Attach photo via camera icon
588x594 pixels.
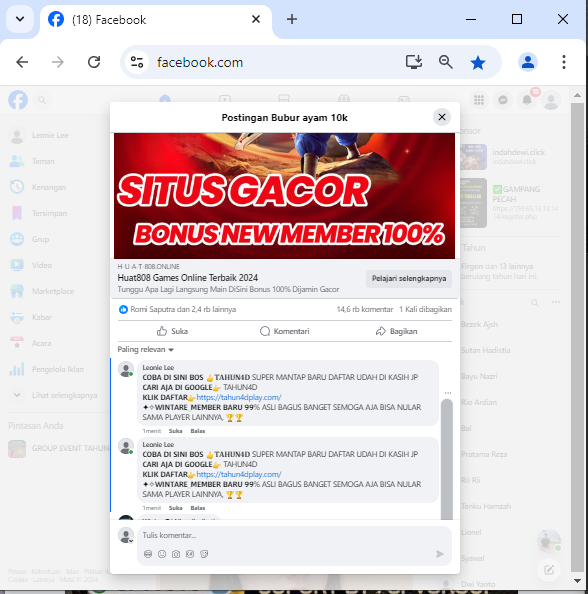(x=176, y=554)
